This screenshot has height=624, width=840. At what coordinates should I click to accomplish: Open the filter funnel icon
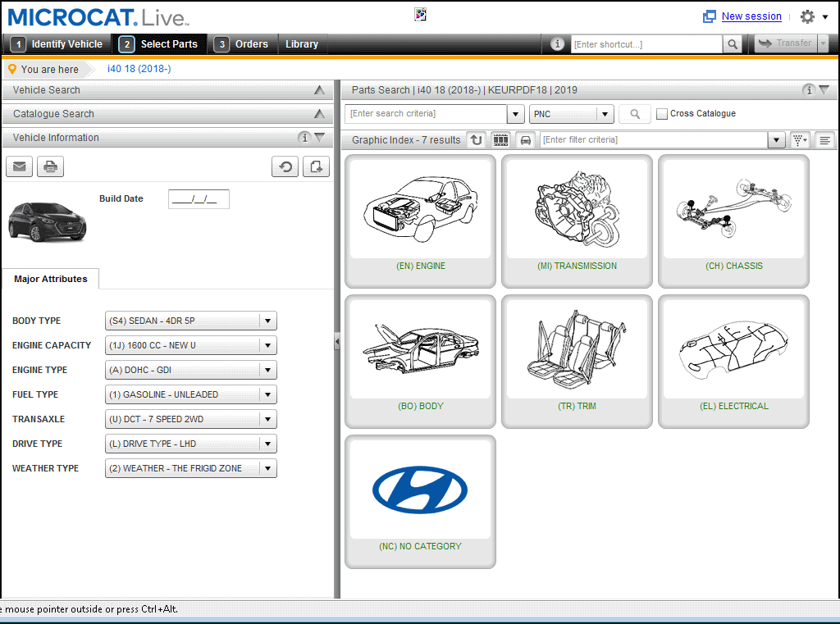(x=798, y=139)
